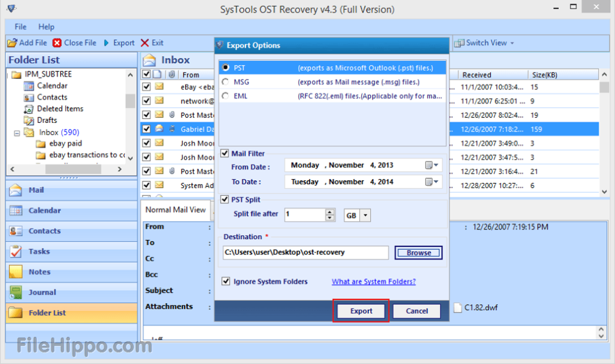
Task: Click the envelope icon of eBay message
Action: (x=159, y=87)
